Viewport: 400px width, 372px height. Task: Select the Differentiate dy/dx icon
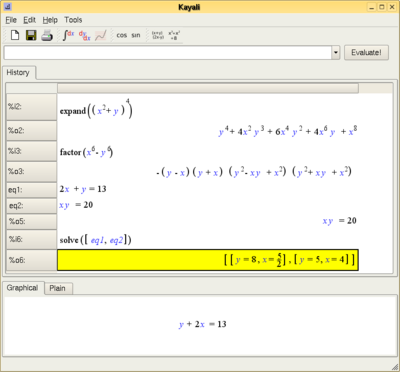[85, 35]
